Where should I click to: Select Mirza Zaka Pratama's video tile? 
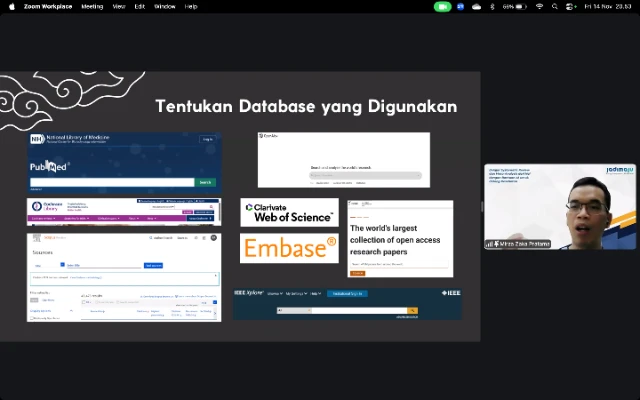coord(560,207)
